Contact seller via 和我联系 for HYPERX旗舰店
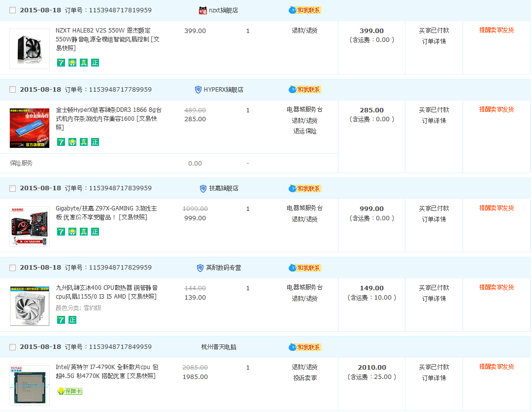This screenshot has width=532, height=412. pyautogui.click(x=305, y=90)
